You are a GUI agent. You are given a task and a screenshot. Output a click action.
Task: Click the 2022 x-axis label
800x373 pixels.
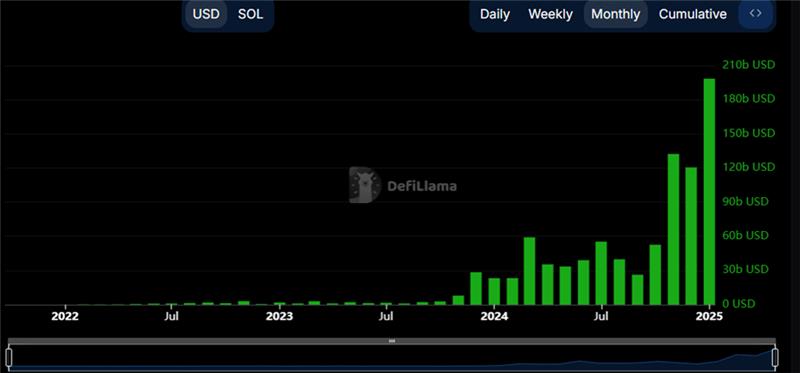tap(65, 316)
